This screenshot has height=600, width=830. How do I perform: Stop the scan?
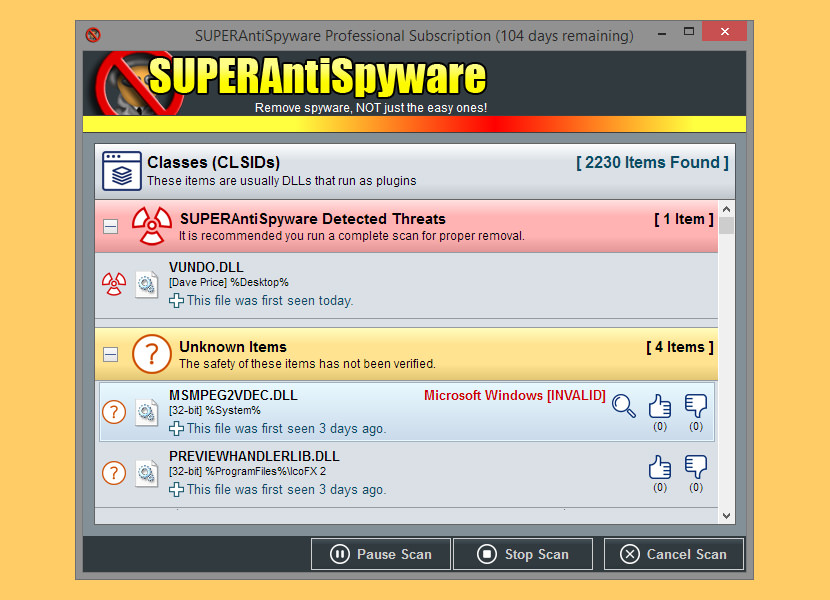coord(522,554)
